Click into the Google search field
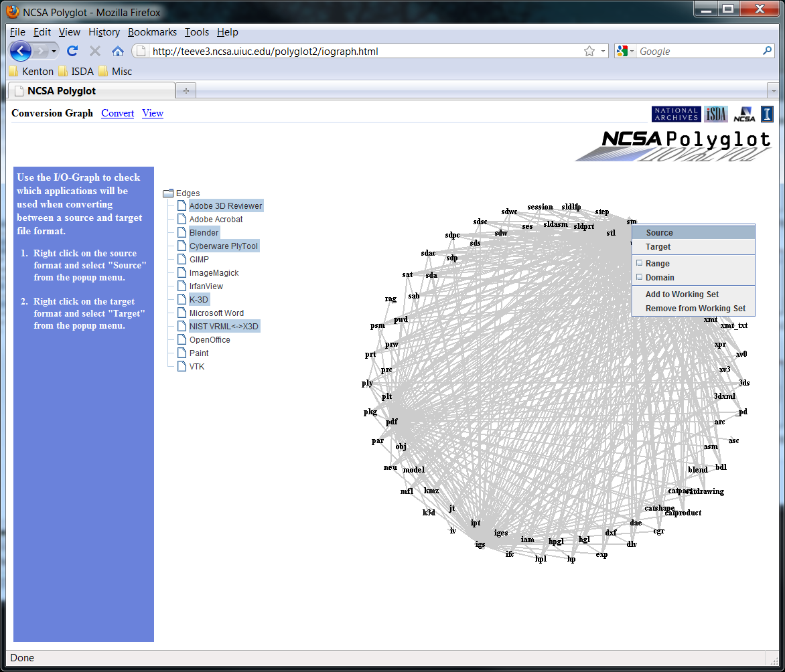The height and width of the screenshot is (672, 785). [699, 51]
